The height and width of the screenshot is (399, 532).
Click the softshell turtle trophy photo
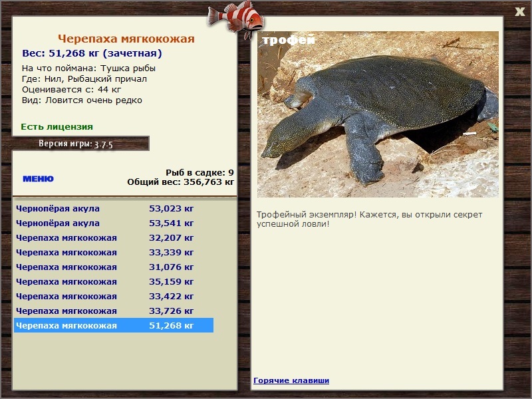[378, 114]
